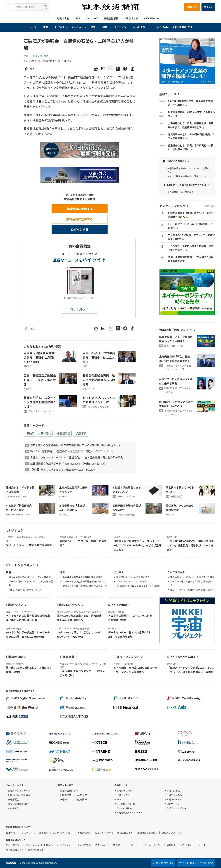Click the email icon below the article
The height and width of the screenshot is (868, 221).
(x=103, y=329)
